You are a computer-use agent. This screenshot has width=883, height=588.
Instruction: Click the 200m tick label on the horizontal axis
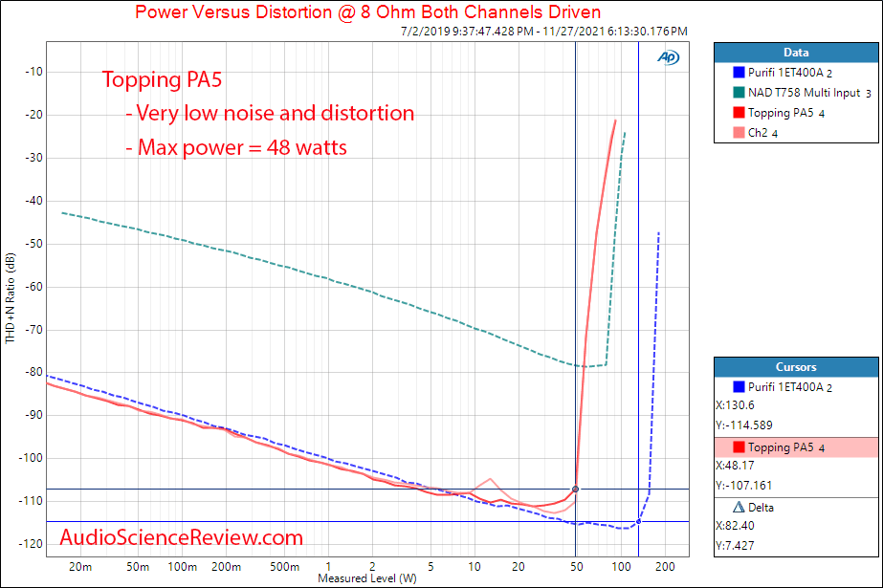227,567
